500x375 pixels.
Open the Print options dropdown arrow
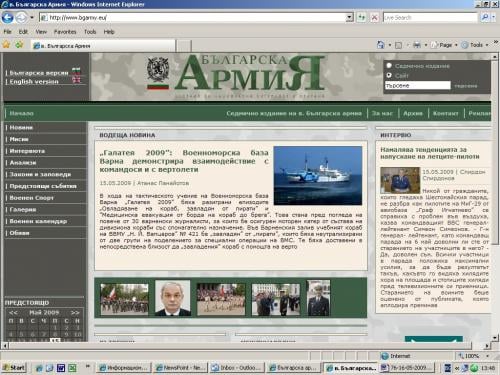pyautogui.click(x=426, y=45)
